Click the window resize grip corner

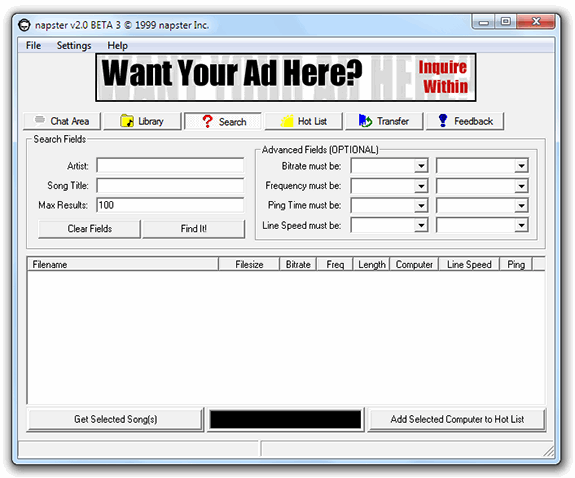[x=548, y=451]
